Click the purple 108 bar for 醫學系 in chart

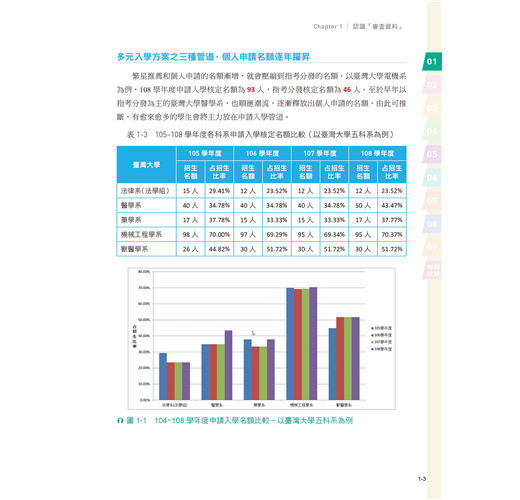(228, 365)
